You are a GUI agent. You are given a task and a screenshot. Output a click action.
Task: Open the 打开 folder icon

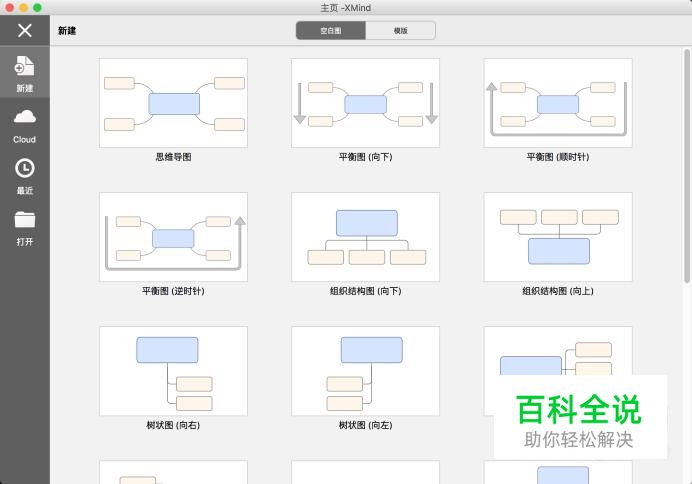[x=25, y=219]
